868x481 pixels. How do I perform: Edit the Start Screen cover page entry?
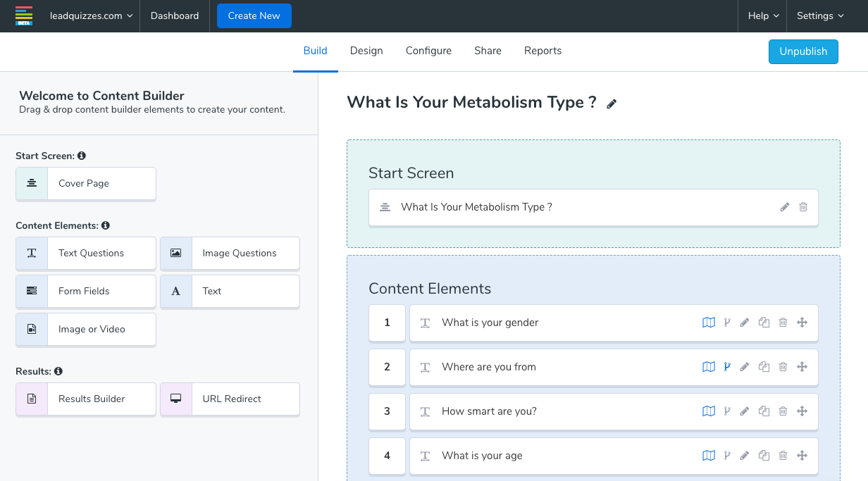[x=785, y=207]
